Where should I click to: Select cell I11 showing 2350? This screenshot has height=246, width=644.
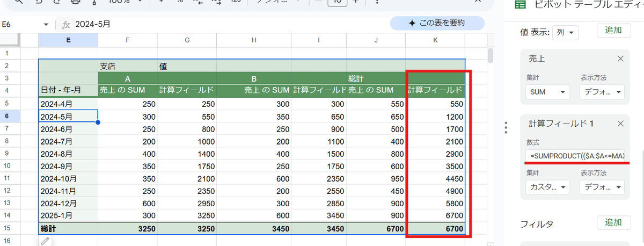pyautogui.click(x=319, y=178)
